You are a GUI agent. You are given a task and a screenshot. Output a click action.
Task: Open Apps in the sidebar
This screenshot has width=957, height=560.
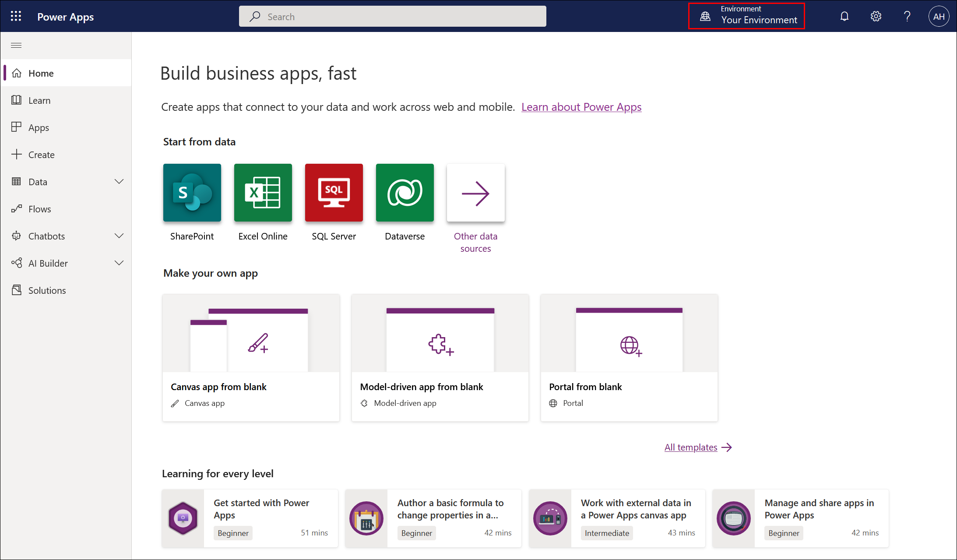pyautogui.click(x=66, y=127)
